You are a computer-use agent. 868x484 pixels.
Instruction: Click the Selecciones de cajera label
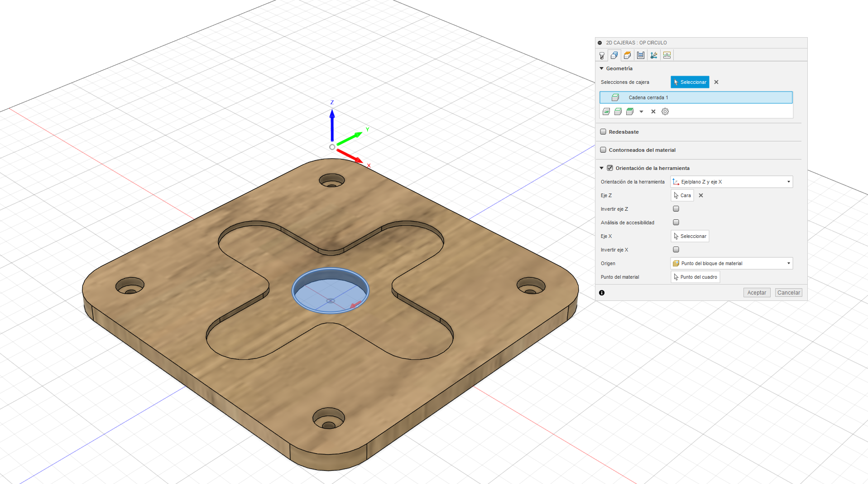click(625, 82)
